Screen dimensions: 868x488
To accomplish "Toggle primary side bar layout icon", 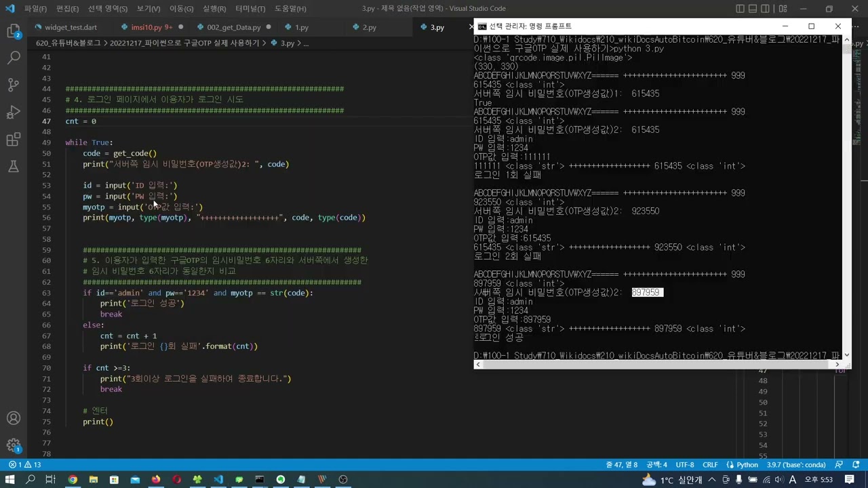I will pos(740,9).
